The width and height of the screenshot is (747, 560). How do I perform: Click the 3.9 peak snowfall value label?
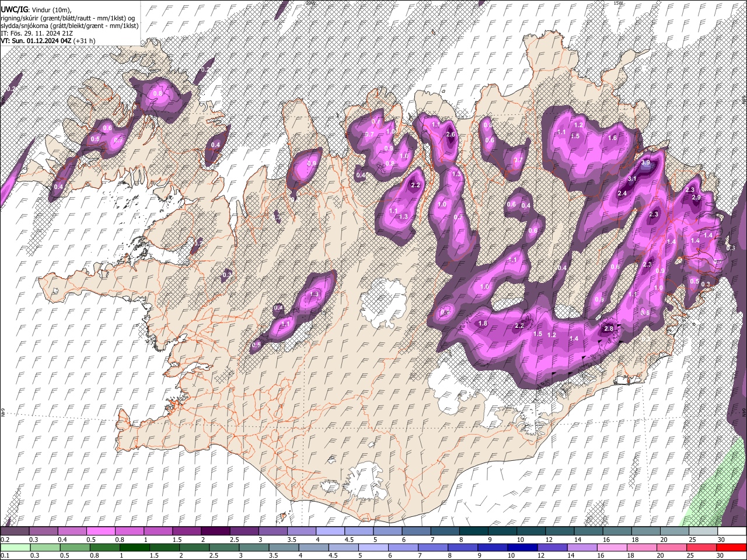pos(645,163)
